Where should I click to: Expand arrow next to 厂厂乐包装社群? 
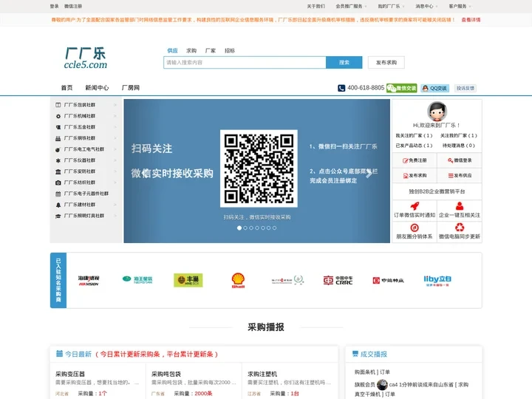[115, 105]
